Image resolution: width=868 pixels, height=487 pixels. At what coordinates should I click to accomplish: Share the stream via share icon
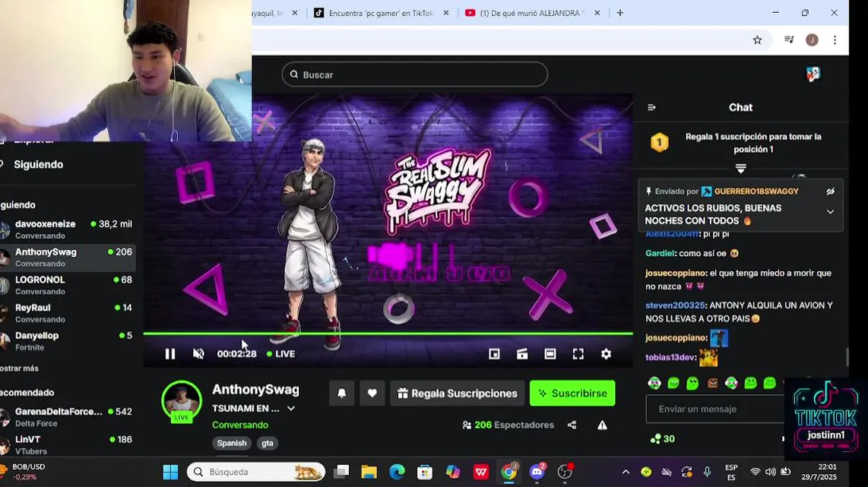[x=572, y=425]
